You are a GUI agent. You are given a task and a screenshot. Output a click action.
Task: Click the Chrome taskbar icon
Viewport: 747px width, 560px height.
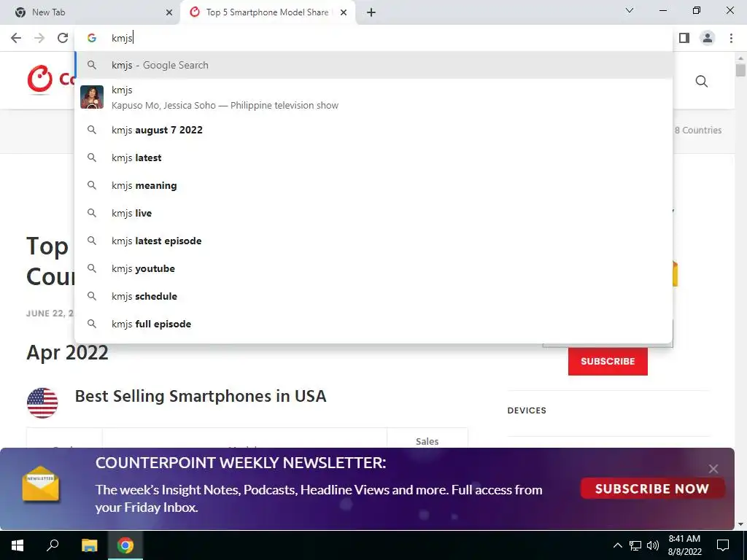pyautogui.click(x=125, y=545)
